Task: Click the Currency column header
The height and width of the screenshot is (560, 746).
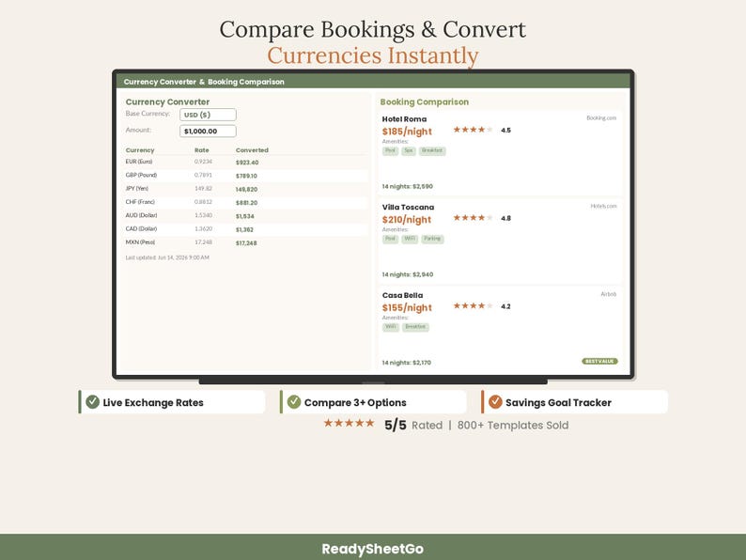Action: pos(140,150)
